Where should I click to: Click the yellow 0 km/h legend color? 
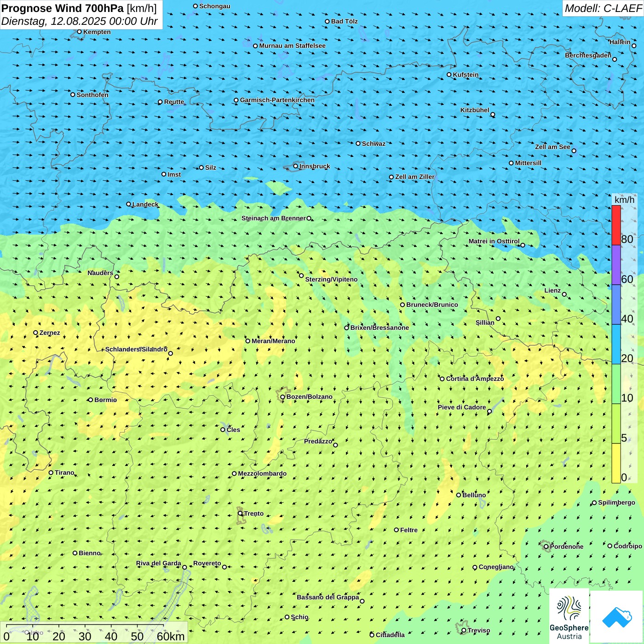click(x=616, y=463)
